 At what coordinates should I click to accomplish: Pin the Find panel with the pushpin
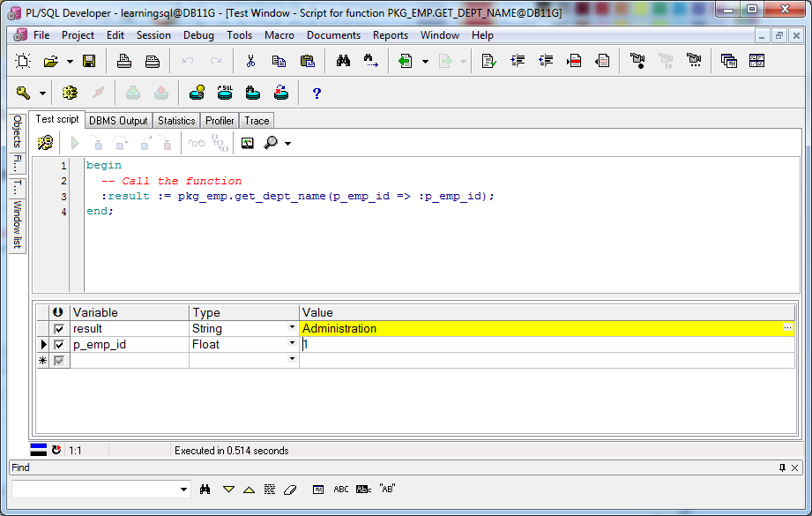point(782,467)
